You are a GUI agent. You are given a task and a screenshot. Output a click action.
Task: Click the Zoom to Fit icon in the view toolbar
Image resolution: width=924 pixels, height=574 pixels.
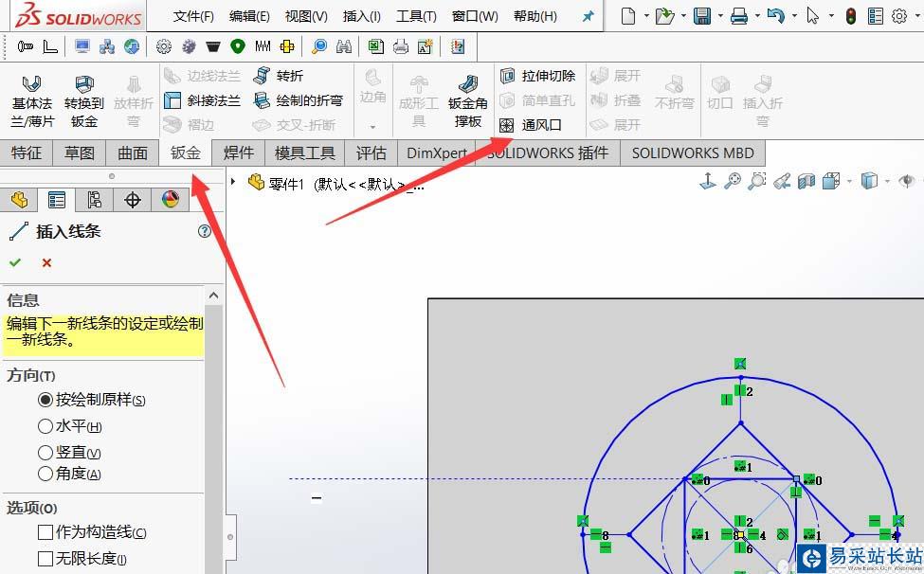[x=733, y=181]
